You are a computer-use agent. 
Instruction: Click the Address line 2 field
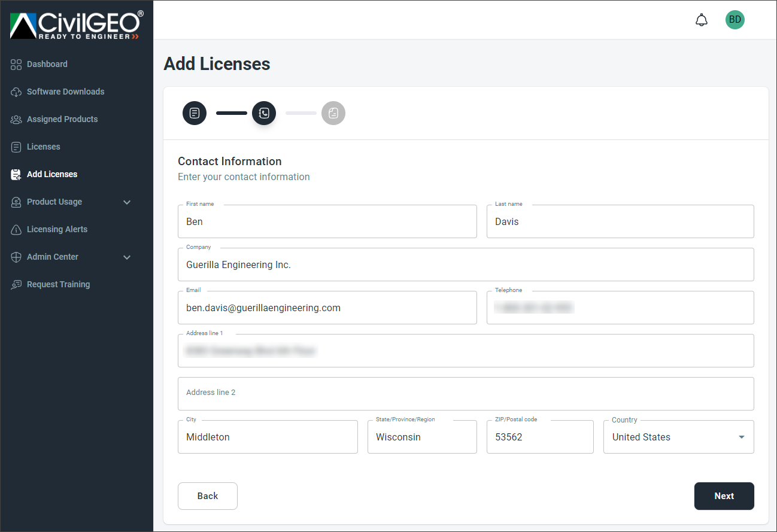click(465, 394)
